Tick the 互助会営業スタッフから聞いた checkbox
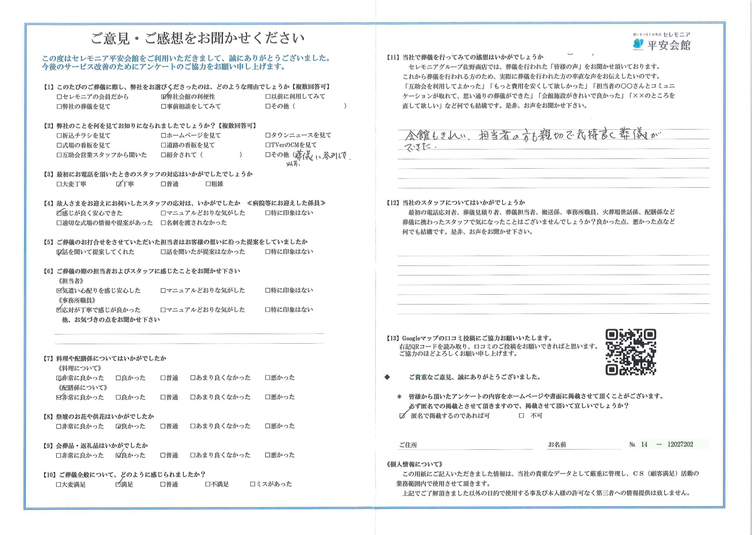756x535 pixels. 59,155
